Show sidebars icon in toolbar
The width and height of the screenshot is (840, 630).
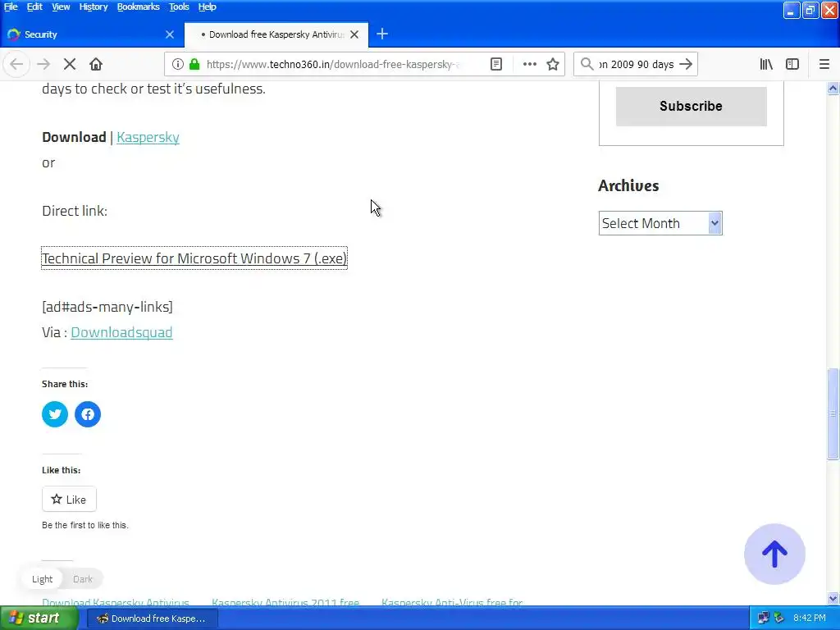coord(792,64)
